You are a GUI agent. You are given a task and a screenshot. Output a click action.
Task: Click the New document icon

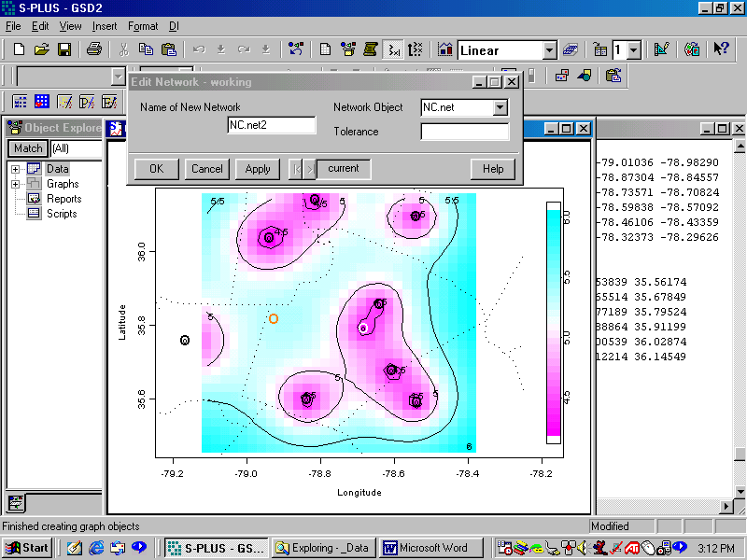19,49
